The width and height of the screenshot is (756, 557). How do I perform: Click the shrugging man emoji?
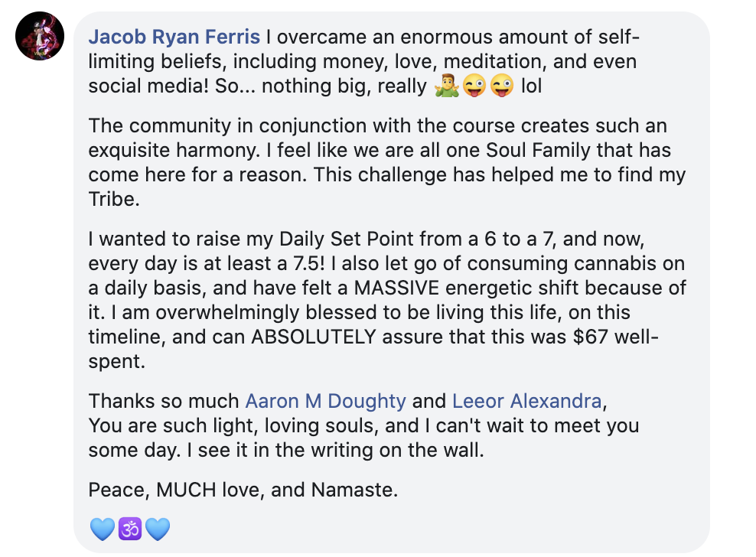coord(446,86)
